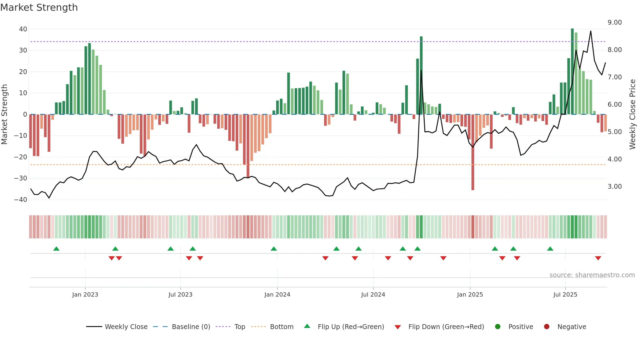Click the Jul 2025 axis label

(565, 294)
